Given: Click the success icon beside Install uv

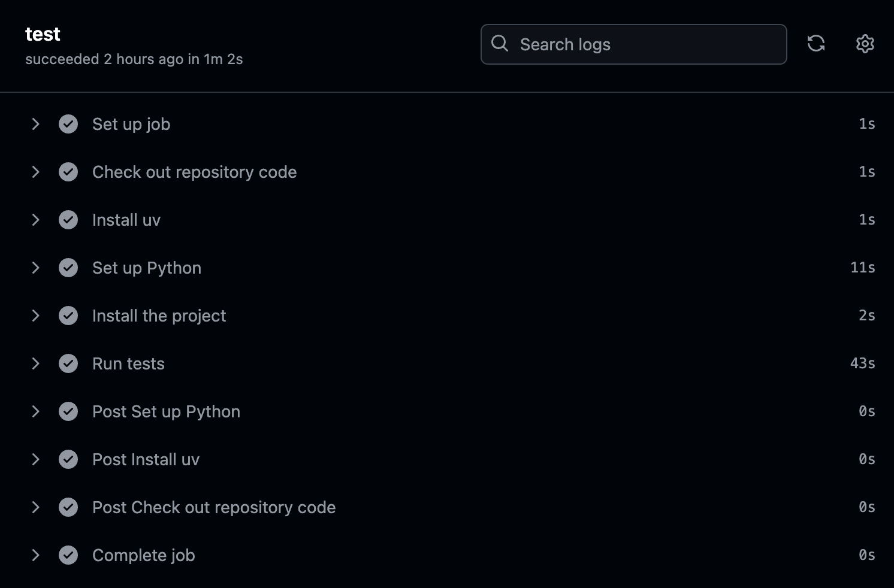Looking at the screenshot, I should (x=68, y=220).
